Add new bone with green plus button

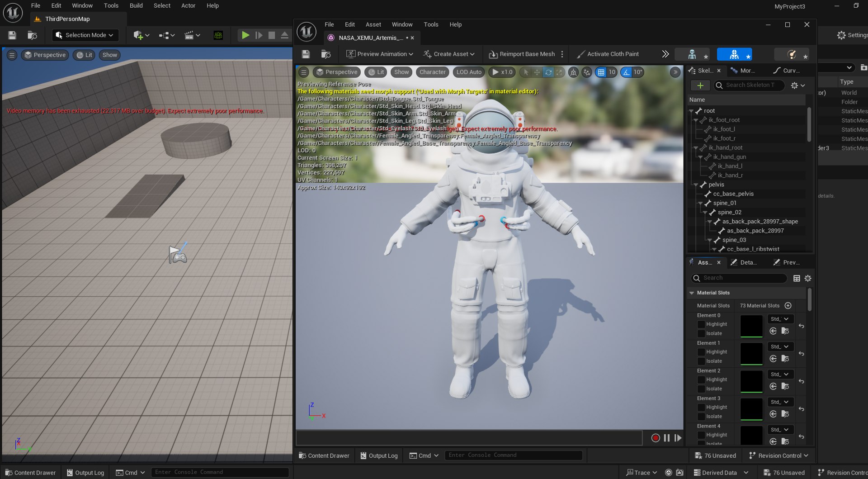pyautogui.click(x=700, y=85)
